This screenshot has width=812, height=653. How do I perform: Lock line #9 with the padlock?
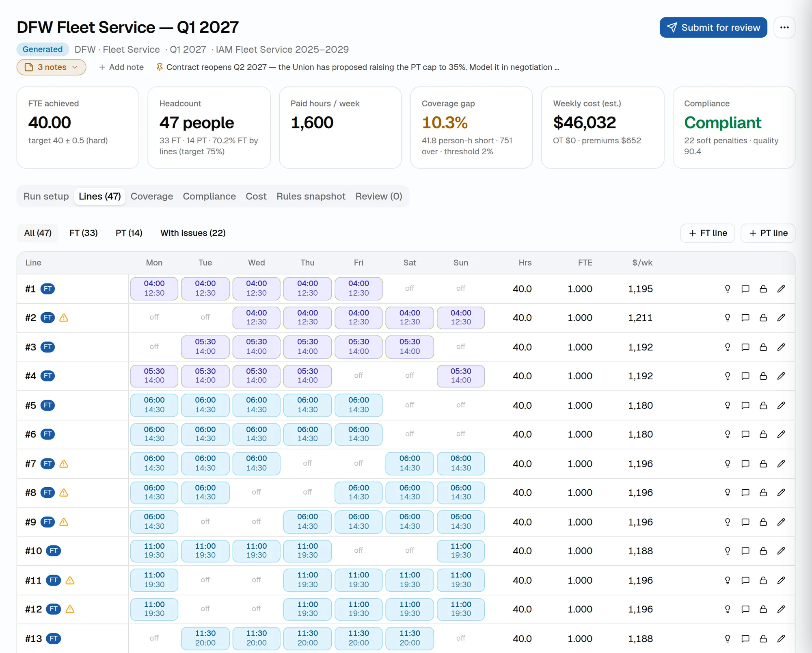point(763,522)
